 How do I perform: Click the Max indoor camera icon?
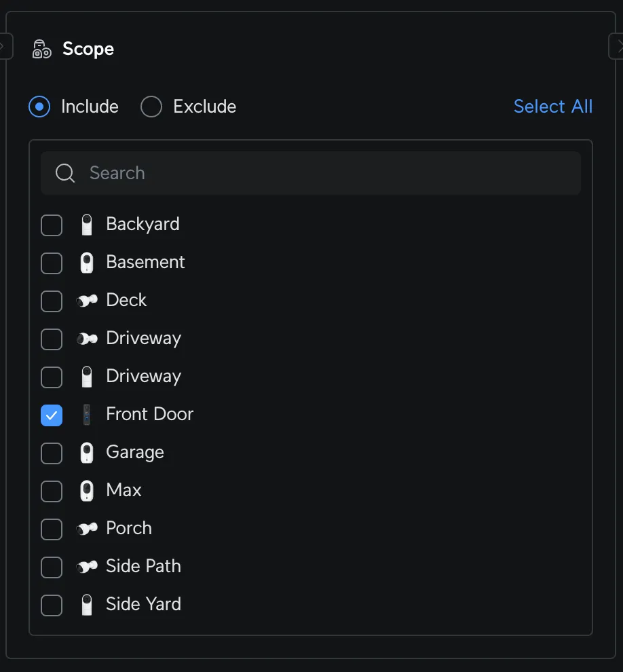[87, 491]
